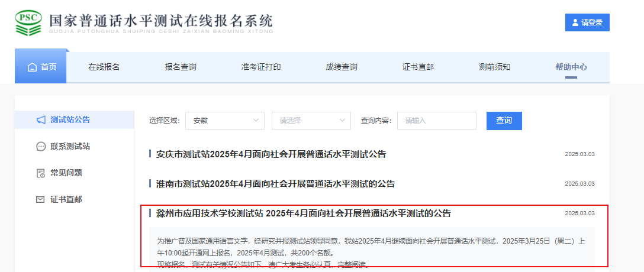Select 准考证打印 in navigation bar
The height and width of the screenshot is (272, 644).
point(261,67)
